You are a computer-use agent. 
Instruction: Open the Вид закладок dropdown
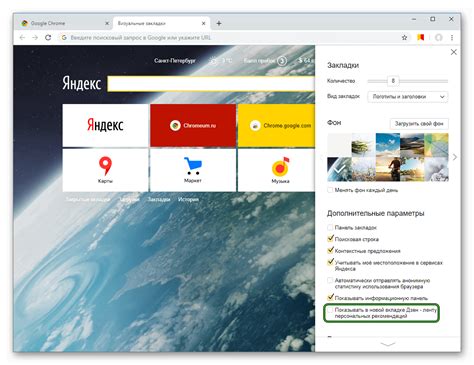click(408, 97)
